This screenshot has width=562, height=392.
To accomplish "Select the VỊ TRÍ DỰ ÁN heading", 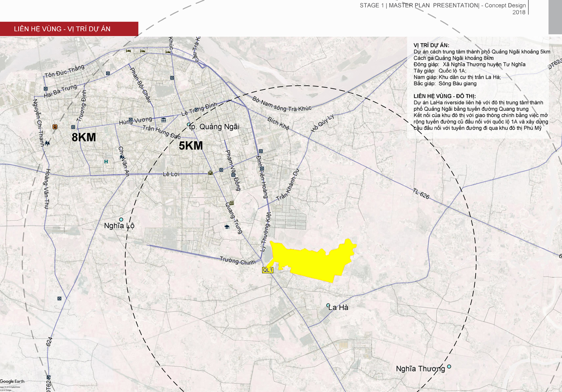I will [x=431, y=45].
